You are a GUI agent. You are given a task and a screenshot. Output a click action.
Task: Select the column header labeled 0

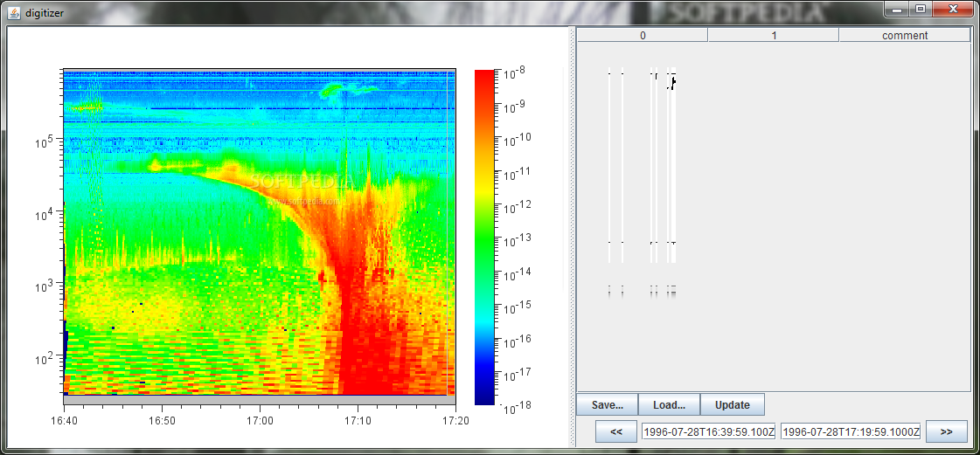point(643,36)
